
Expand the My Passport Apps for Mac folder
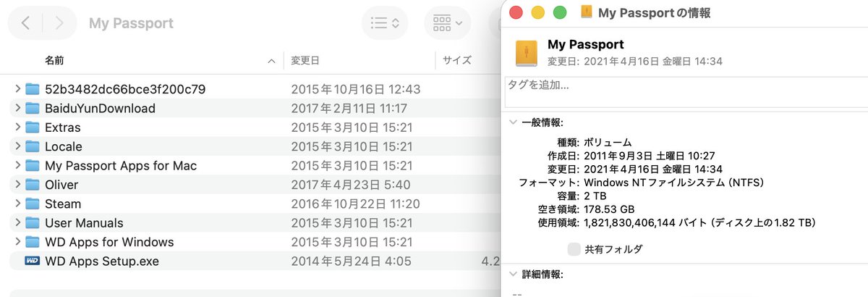click(x=17, y=165)
